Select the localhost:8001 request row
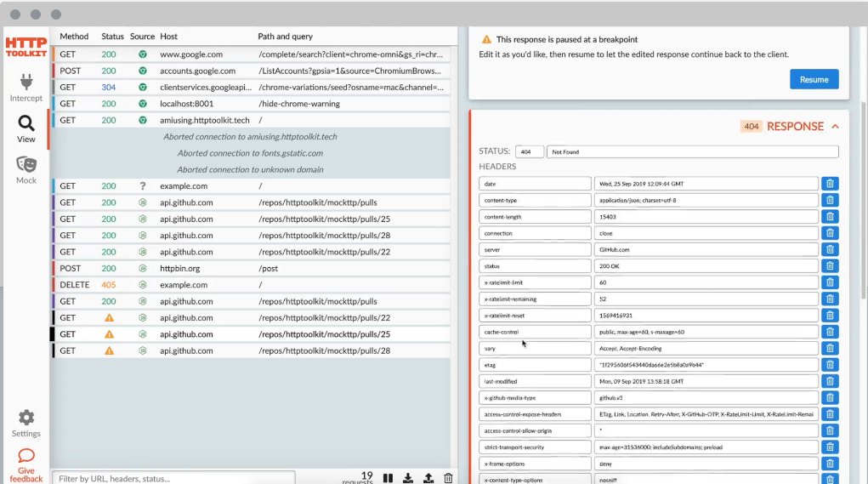The height and width of the screenshot is (484, 868). pyautogui.click(x=252, y=104)
